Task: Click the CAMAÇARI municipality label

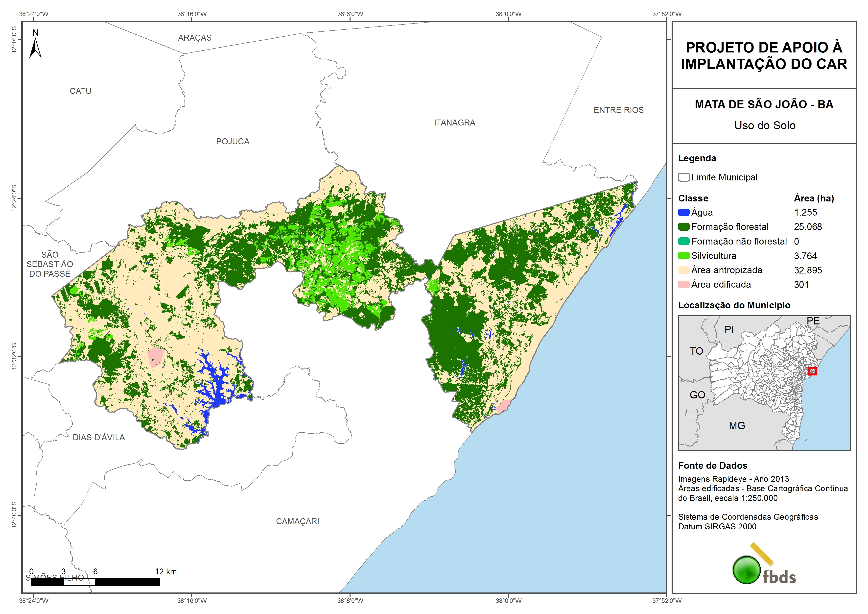Action: pos(297,521)
